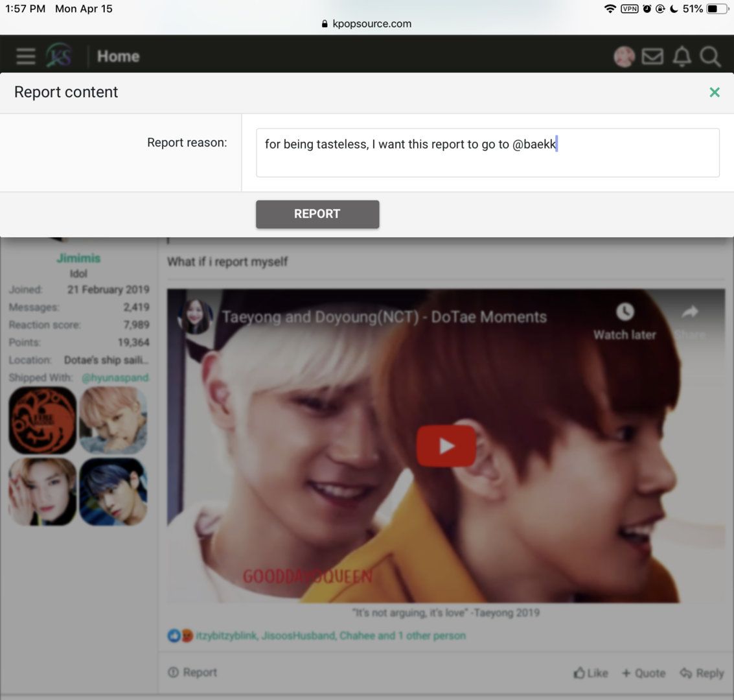Click the Report reason text field
734x700 pixels.
tap(487, 153)
